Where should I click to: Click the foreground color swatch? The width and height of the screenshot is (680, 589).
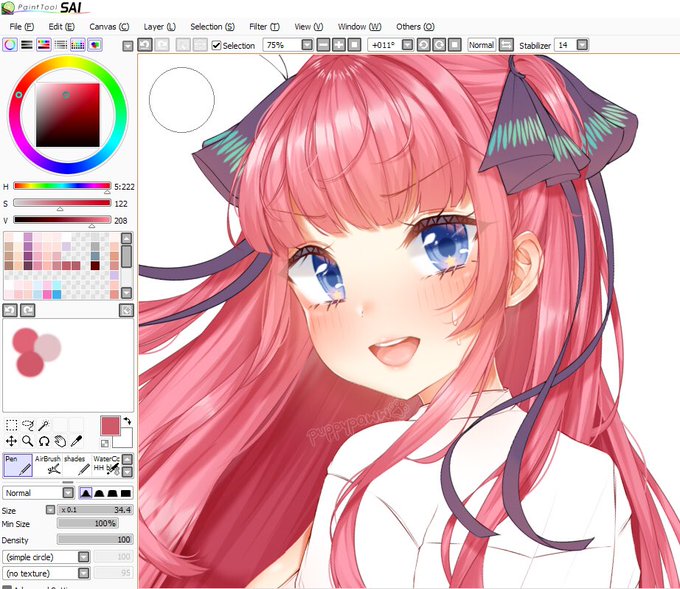click(x=110, y=425)
